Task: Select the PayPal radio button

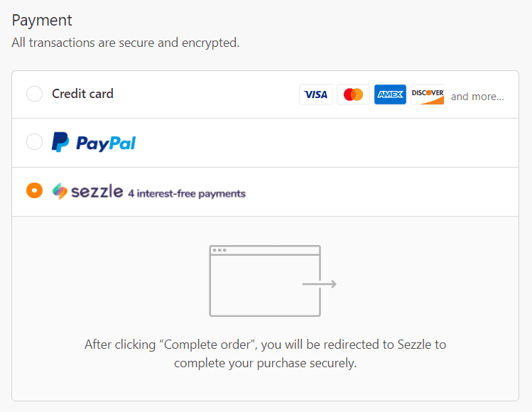Action: 34,142
